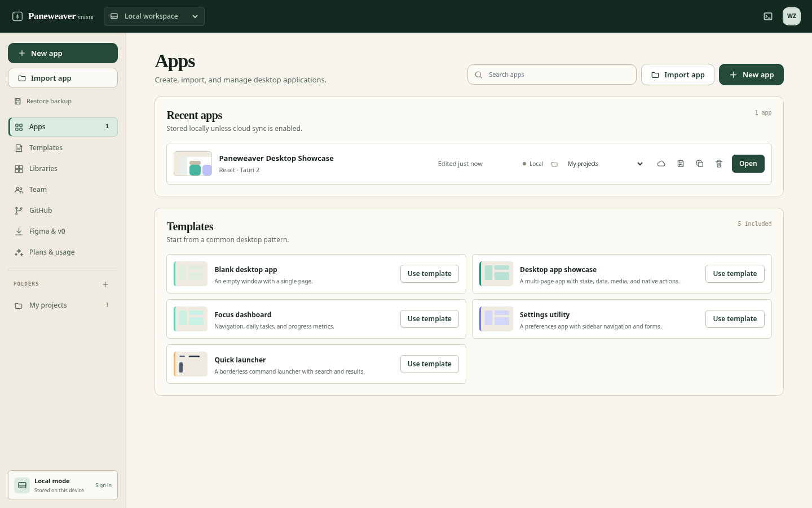
Task: Click the Recent apps heading
Action: pyautogui.click(x=195, y=115)
